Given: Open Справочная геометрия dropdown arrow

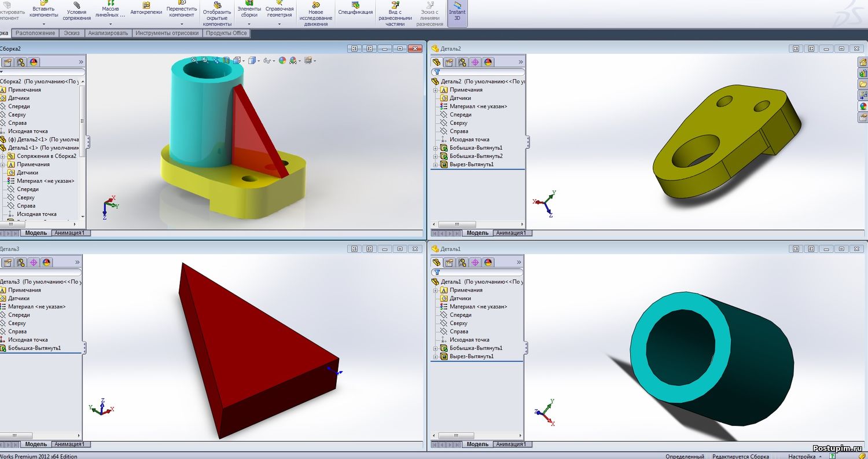Looking at the screenshot, I should pos(279,24).
